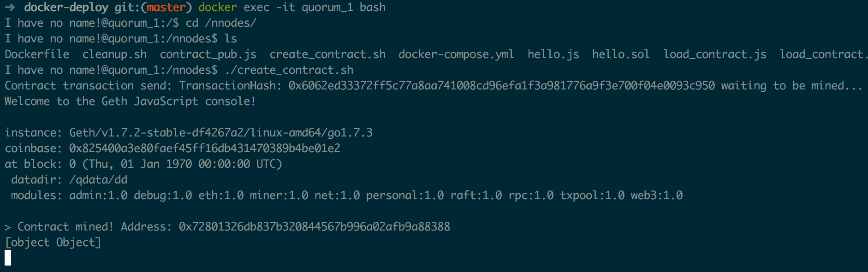
Task: Click contract_pub.js in file listing
Action: point(208,55)
